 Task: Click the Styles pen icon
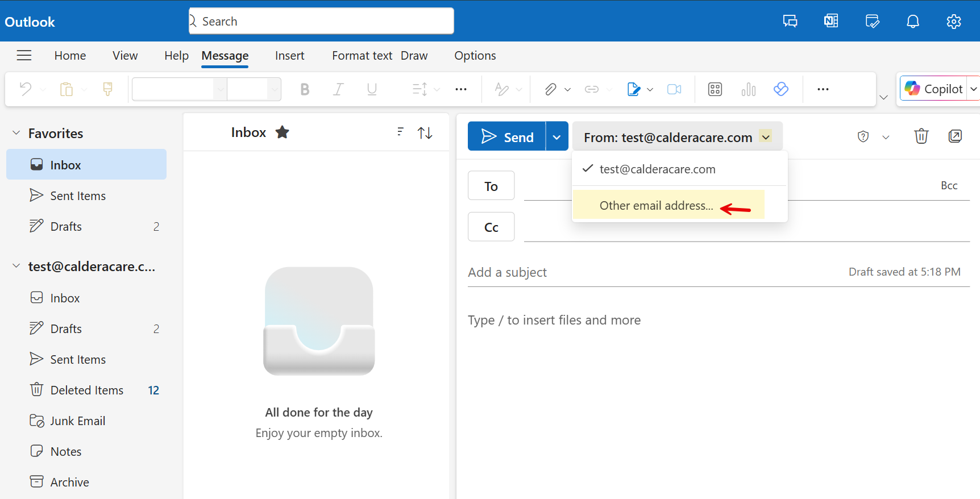[x=501, y=89]
